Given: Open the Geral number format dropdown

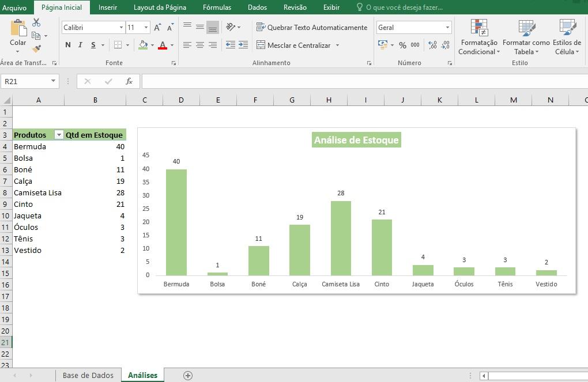Looking at the screenshot, I should tap(447, 28).
